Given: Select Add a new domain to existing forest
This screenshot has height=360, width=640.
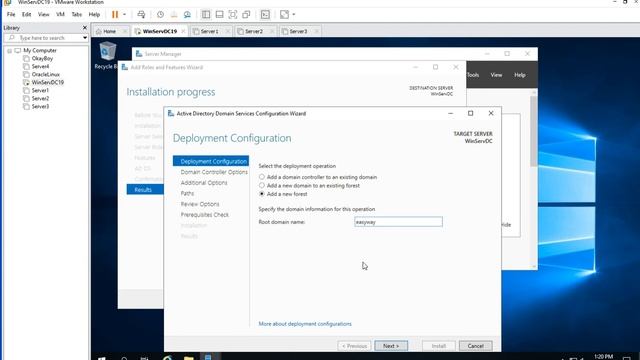Looking at the screenshot, I should (x=262, y=185).
